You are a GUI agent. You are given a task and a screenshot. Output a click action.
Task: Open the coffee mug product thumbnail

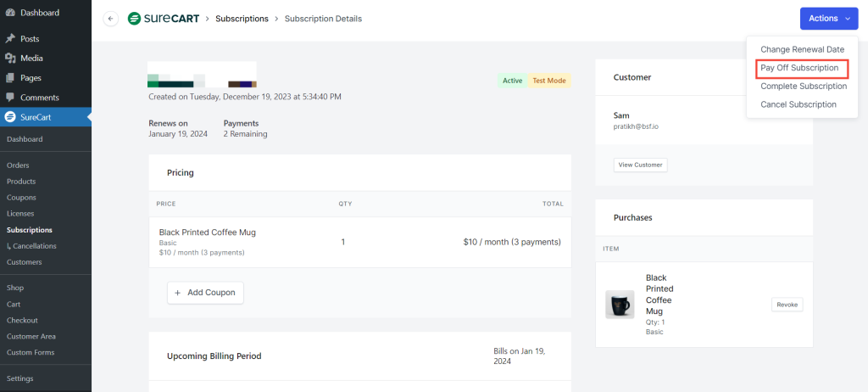pos(620,305)
